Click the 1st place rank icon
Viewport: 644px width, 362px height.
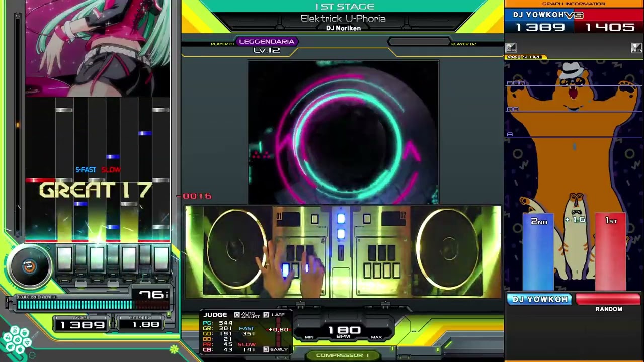pos(637,48)
